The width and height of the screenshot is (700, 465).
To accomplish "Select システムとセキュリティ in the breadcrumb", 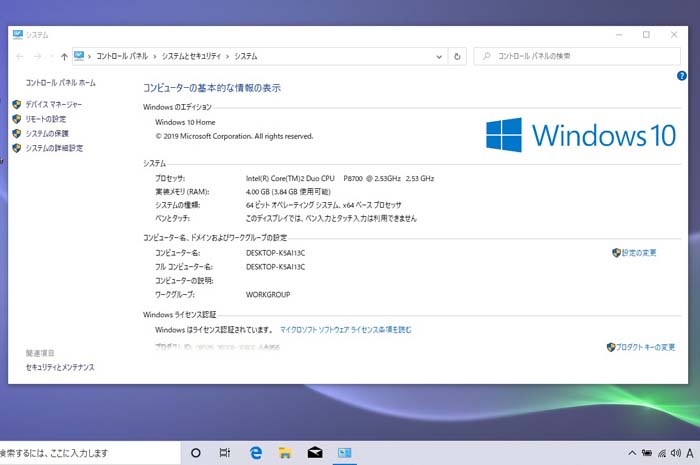I will tap(191, 56).
